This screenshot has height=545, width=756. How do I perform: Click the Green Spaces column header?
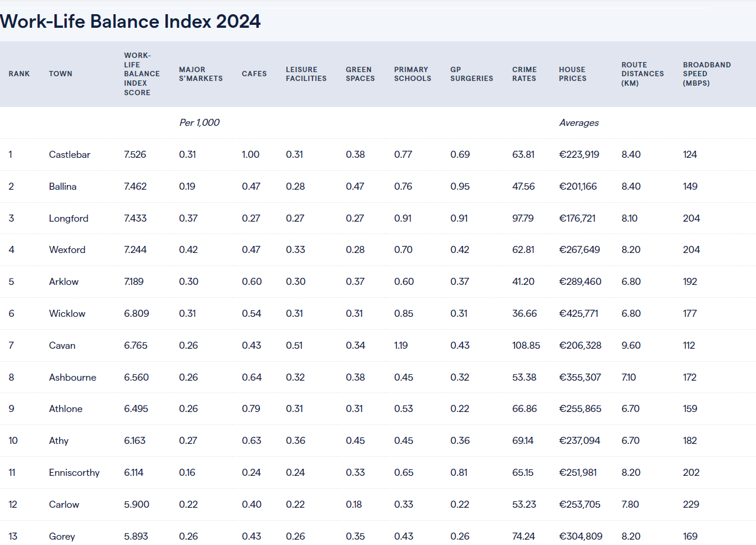(x=360, y=74)
